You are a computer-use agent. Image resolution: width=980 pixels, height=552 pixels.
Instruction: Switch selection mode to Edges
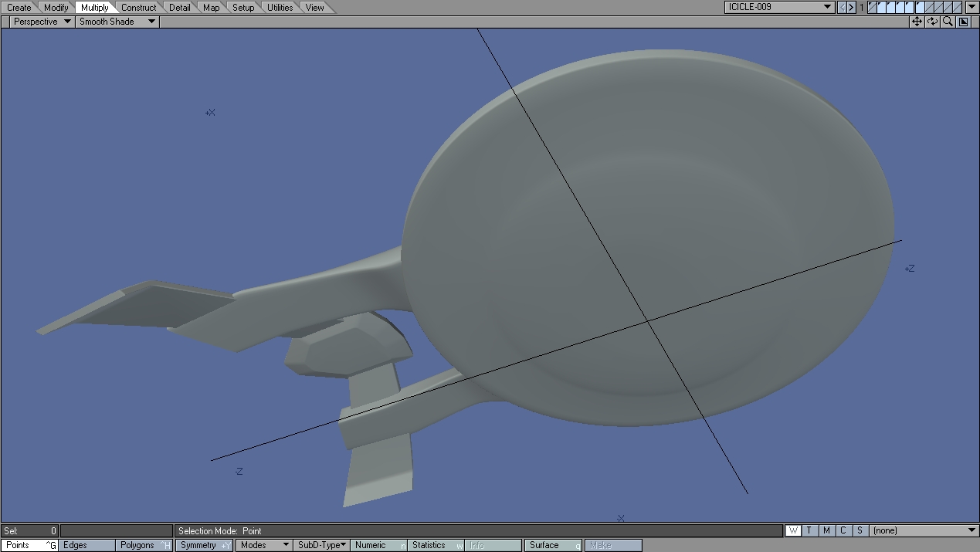pyautogui.click(x=86, y=545)
